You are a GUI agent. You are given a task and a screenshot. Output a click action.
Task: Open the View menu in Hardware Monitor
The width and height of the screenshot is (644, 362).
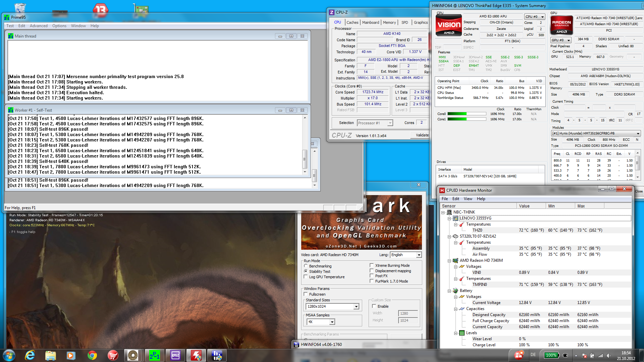pos(468,199)
